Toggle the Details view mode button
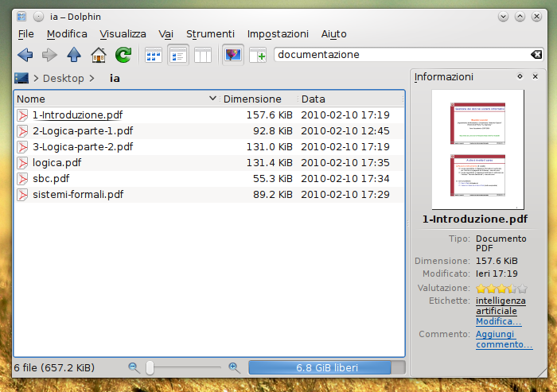557x392 pixels. [x=178, y=55]
